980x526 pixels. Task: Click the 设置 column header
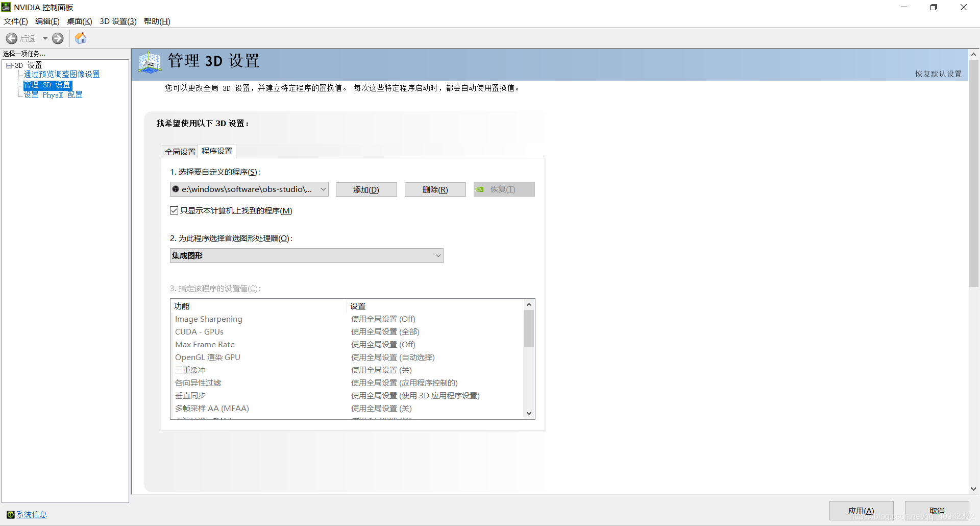(x=435, y=306)
